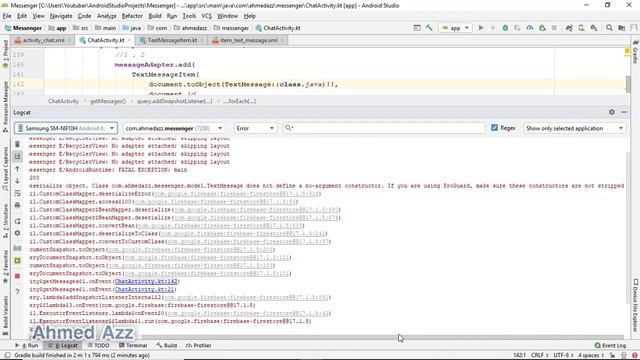
Task: Click the Messenger breadcrumb in navigation bar
Action: click(23, 28)
